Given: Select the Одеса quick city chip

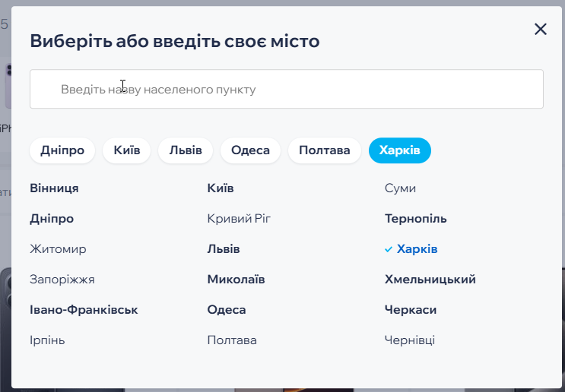Looking at the screenshot, I should coord(251,150).
